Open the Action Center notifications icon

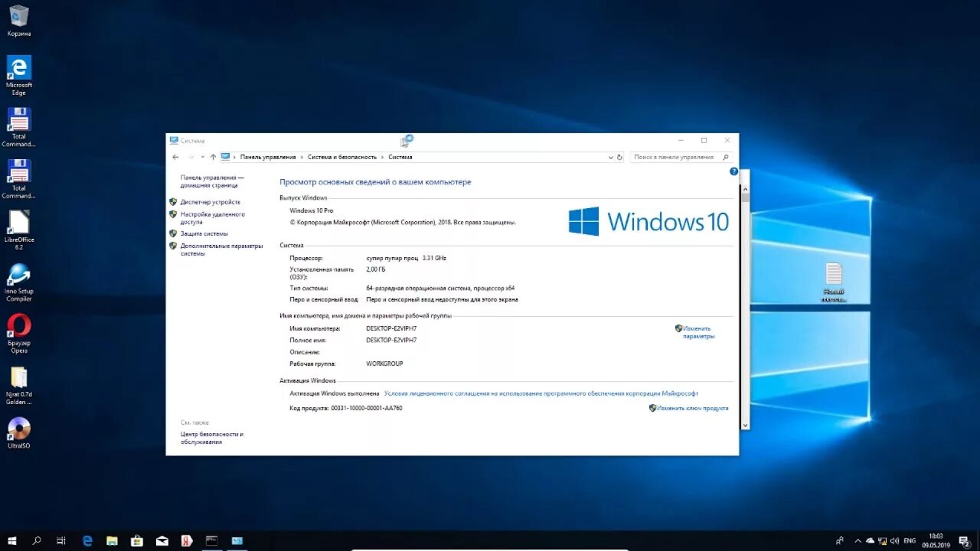tap(964, 540)
